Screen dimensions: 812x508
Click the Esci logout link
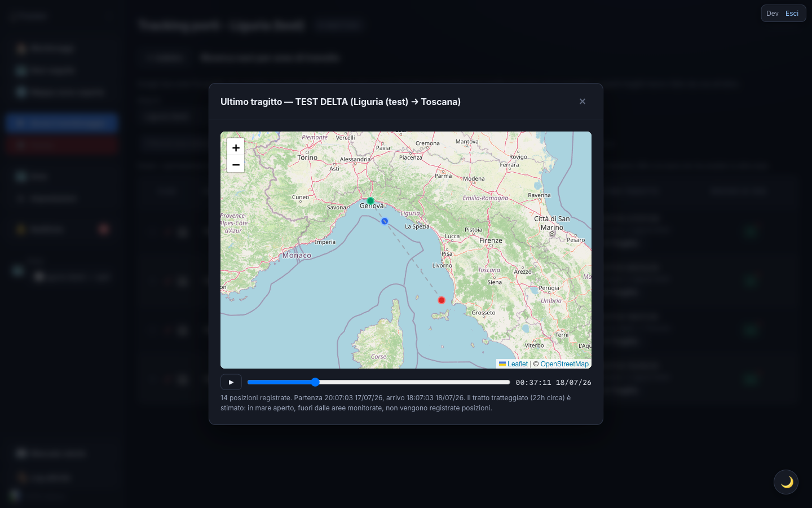tap(792, 14)
